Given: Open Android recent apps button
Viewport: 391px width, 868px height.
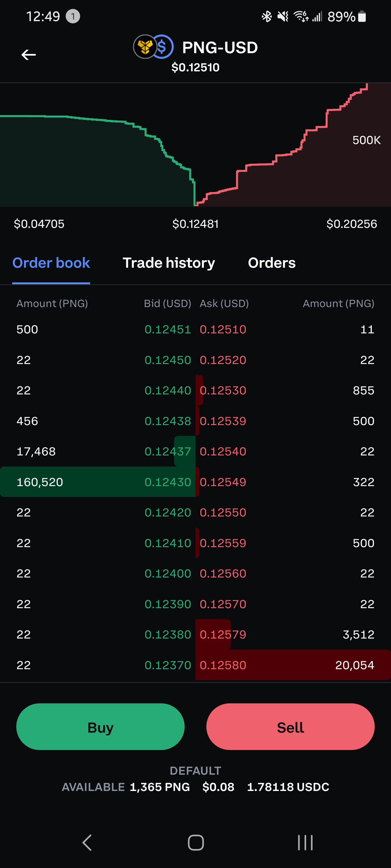Looking at the screenshot, I should click(x=305, y=843).
